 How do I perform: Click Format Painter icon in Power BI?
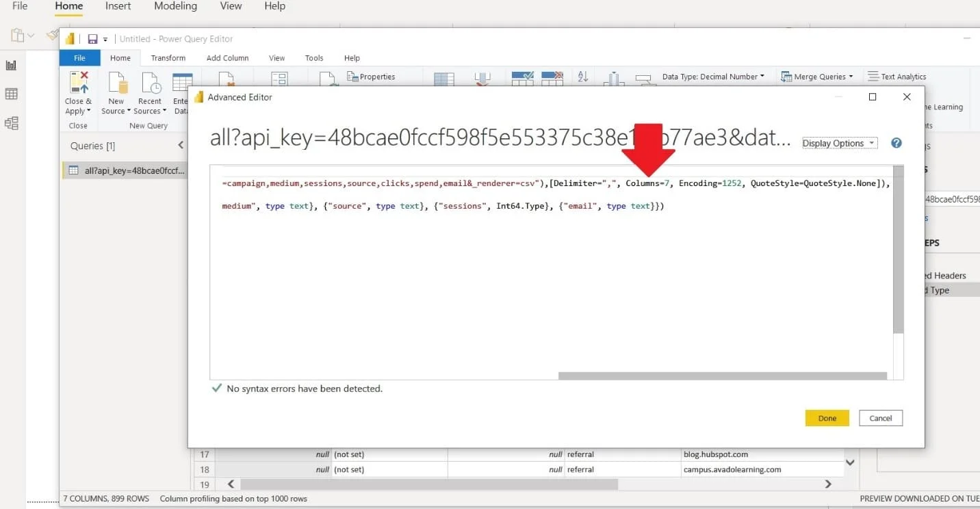pos(52,34)
